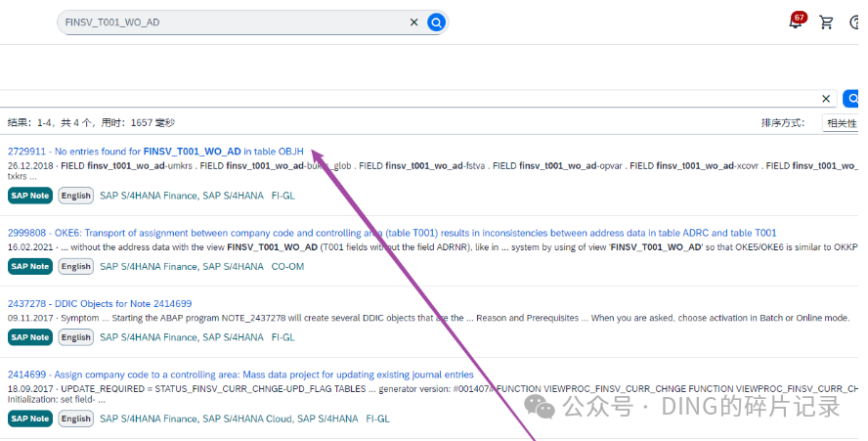This screenshot has width=868, height=441.
Task: Click the help question mark icon
Action: pos(854,22)
